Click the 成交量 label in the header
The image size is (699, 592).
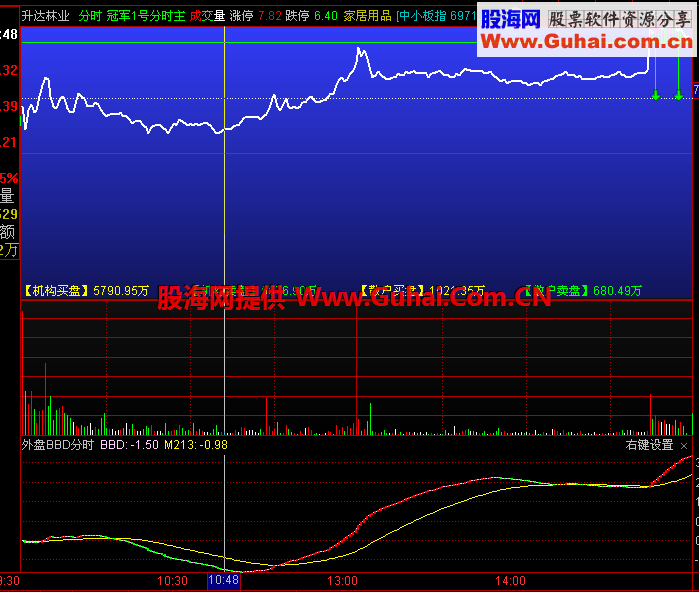207,16
